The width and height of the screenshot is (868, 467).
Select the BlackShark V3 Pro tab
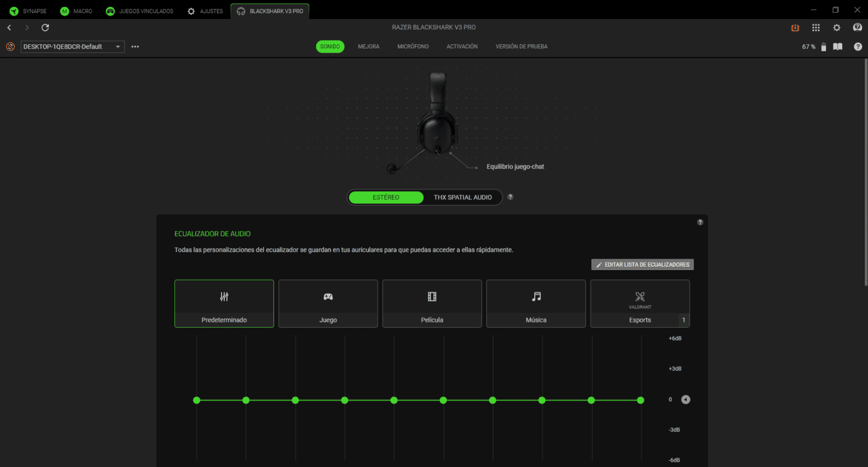(x=270, y=11)
